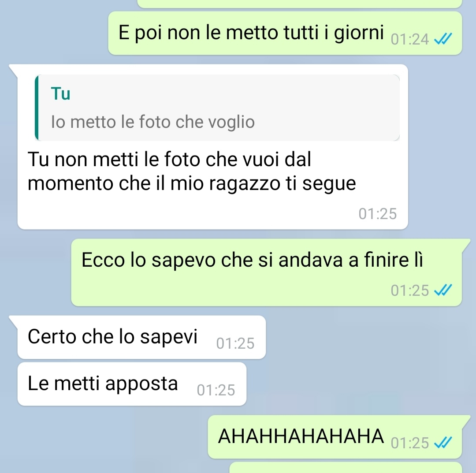This screenshot has width=476, height=473.
Task: Tap the empty chat background beside "Le metti apposta"
Action: pyautogui.click(x=358, y=384)
